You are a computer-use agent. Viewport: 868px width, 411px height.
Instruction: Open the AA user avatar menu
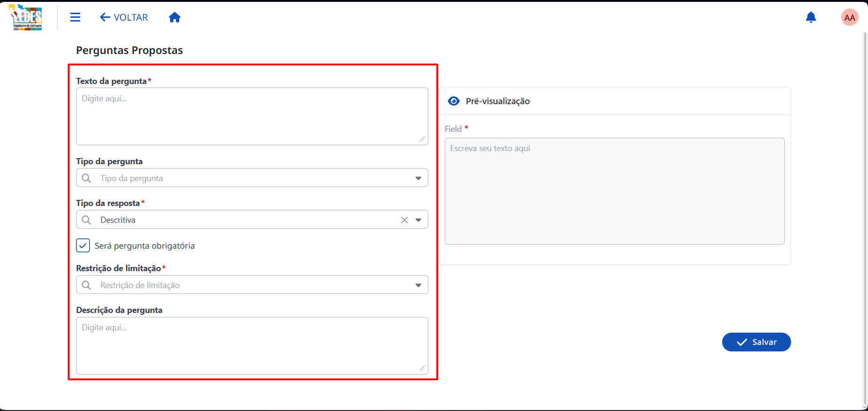(849, 17)
